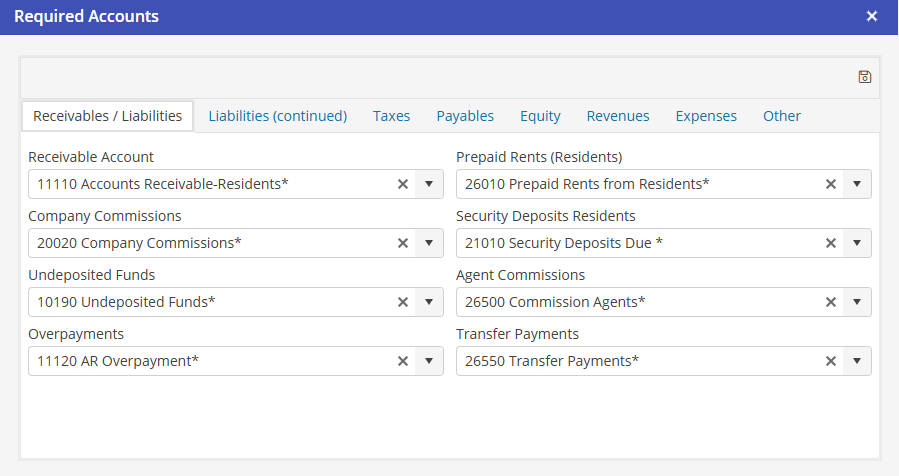Expand the Transfer Payments dropdown
The image size is (899, 476).
[857, 361]
